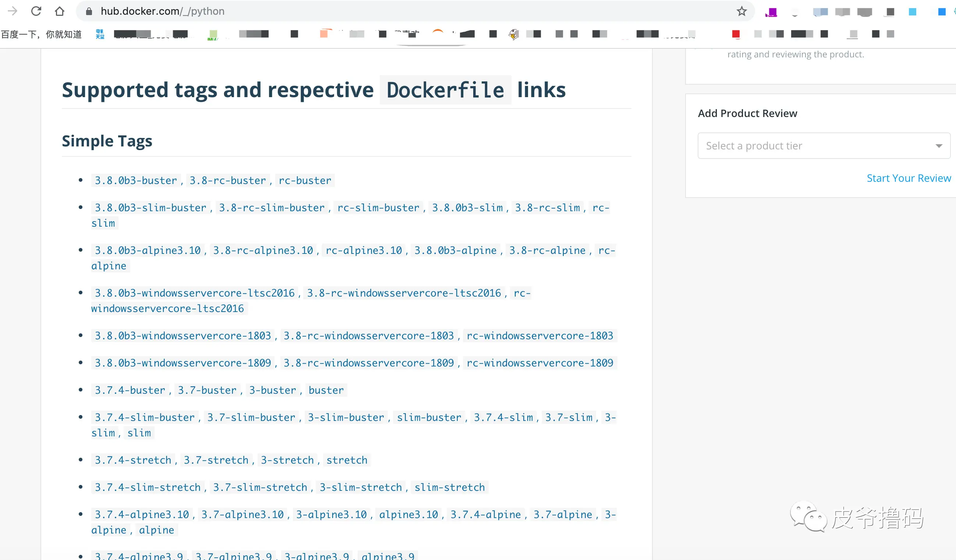Click the browser forward arrow

pos(13,11)
